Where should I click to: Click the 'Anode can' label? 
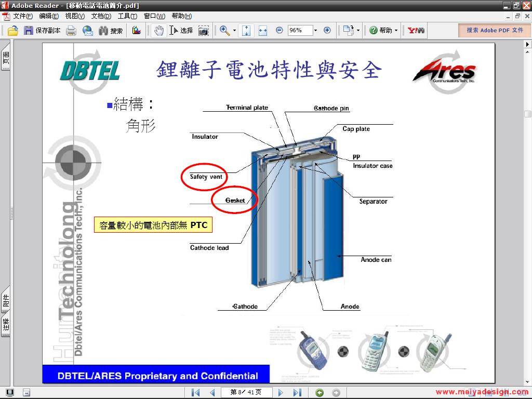point(376,260)
